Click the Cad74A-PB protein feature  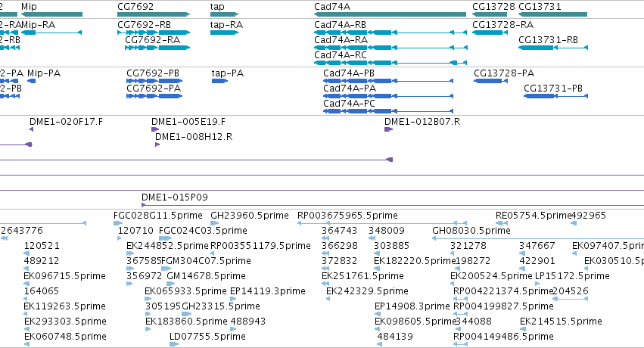coord(388,81)
